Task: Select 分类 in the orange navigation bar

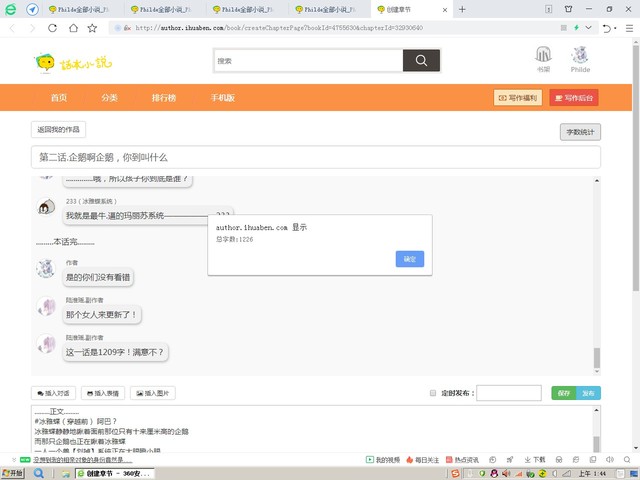Action: 110,98
